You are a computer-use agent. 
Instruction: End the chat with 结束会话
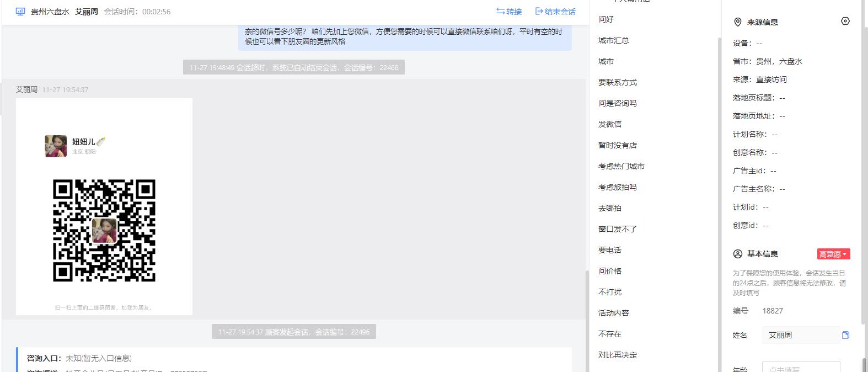pyautogui.click(x=555, y=12)
